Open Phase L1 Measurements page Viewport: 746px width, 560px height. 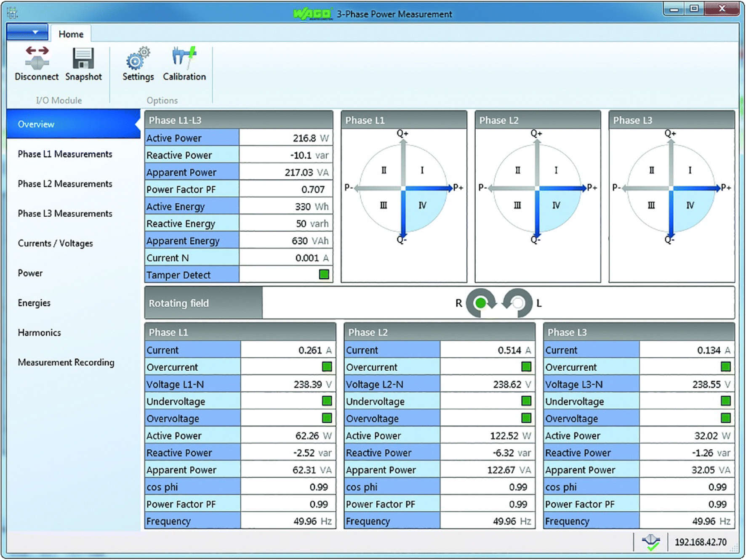click(65, 154)
